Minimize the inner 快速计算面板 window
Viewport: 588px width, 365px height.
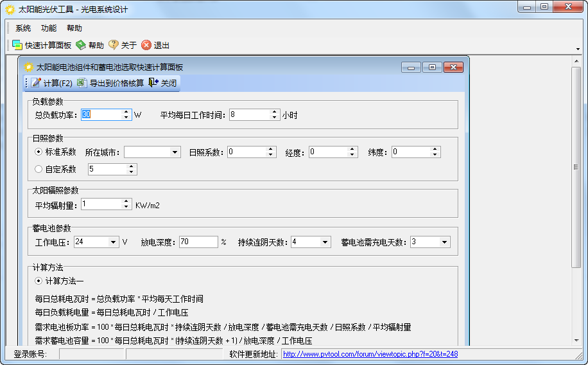(411, 67)
